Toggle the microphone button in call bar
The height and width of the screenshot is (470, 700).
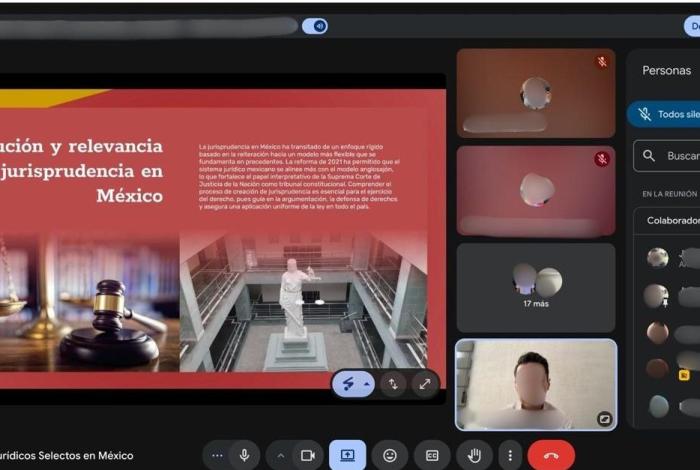tap(244, 455)
